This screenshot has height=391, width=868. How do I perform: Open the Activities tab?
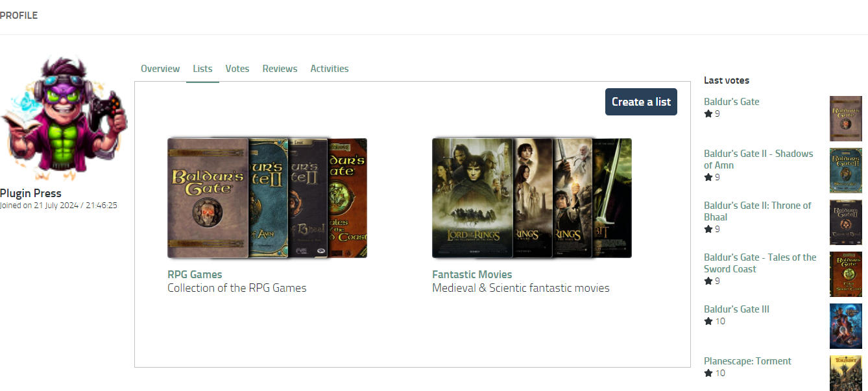(330, 69)
